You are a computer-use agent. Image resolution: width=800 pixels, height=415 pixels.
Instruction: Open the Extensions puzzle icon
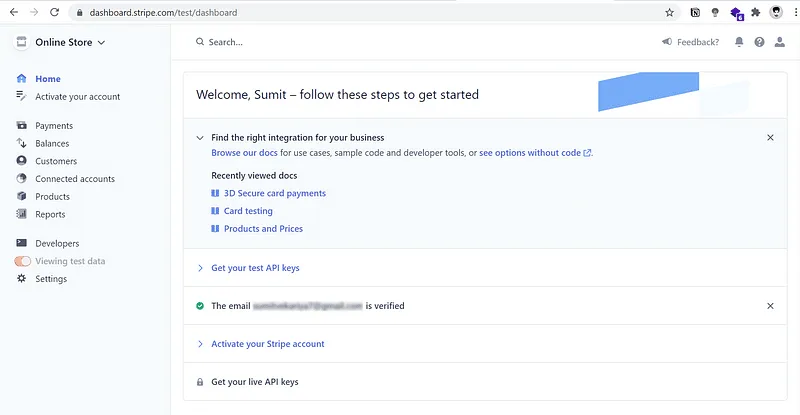point(756,13)
